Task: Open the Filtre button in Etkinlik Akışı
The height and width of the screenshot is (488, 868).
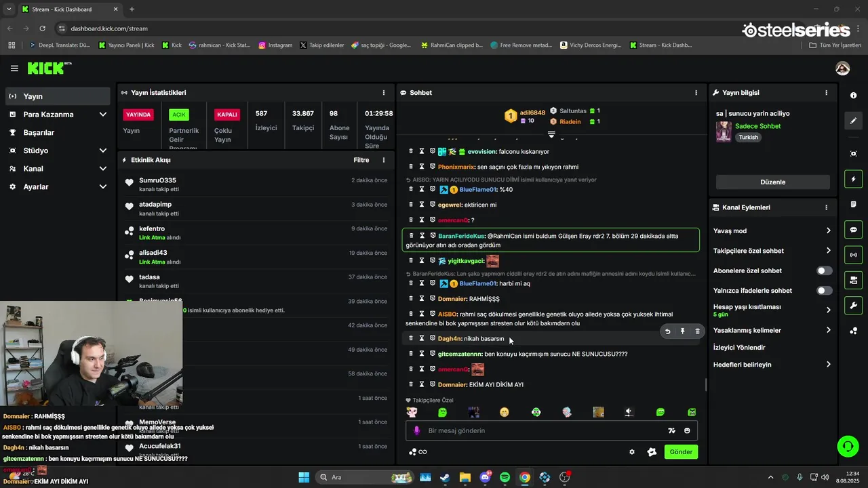Action: click(x=361, y=160)
